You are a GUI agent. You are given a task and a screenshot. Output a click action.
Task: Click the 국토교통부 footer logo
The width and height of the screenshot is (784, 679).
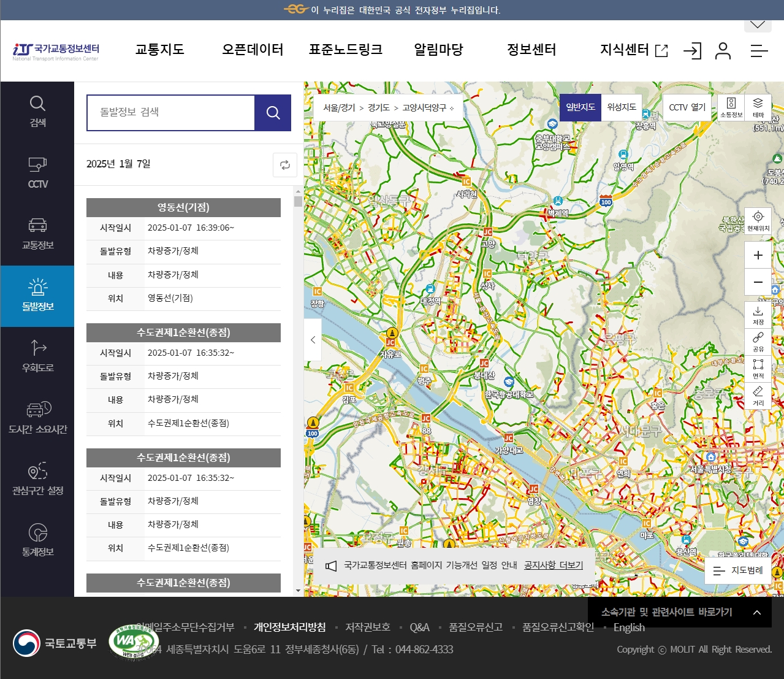[55, 643]
